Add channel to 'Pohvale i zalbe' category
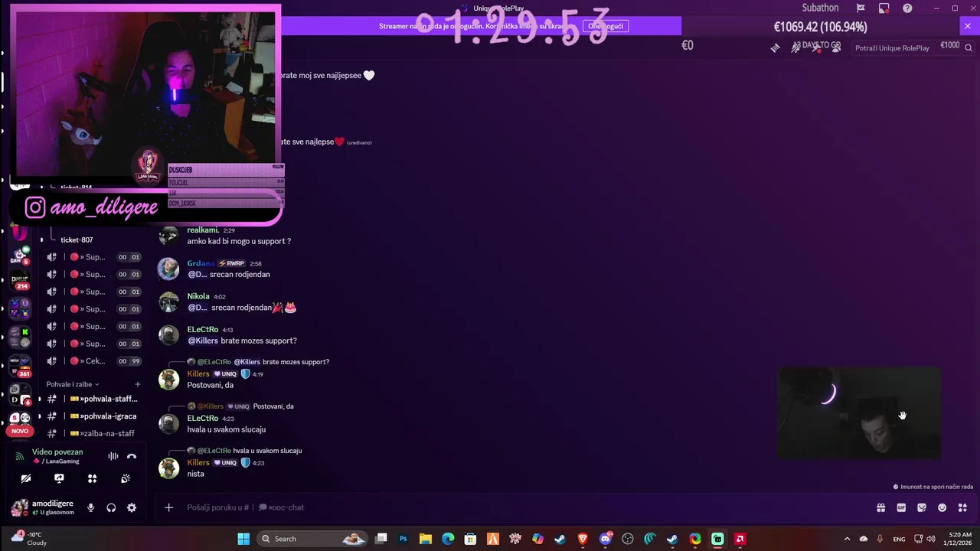This screenshot has width=980, height=551. click(138, 384)
